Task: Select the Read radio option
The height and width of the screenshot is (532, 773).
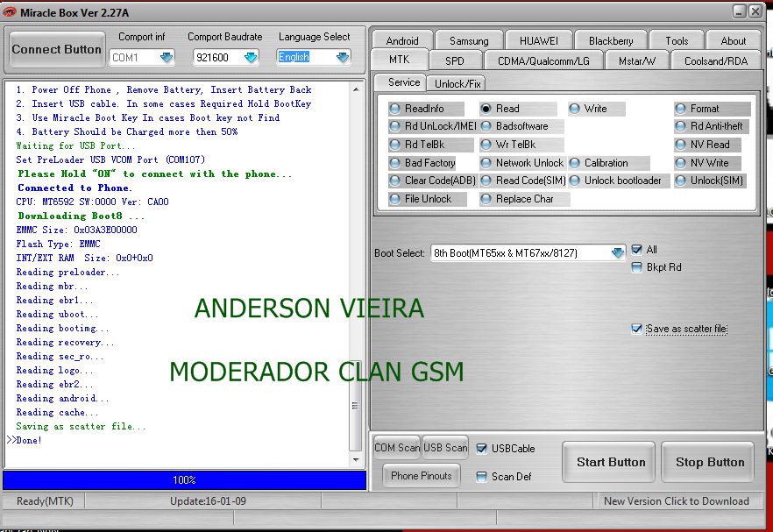Action: 518,109
